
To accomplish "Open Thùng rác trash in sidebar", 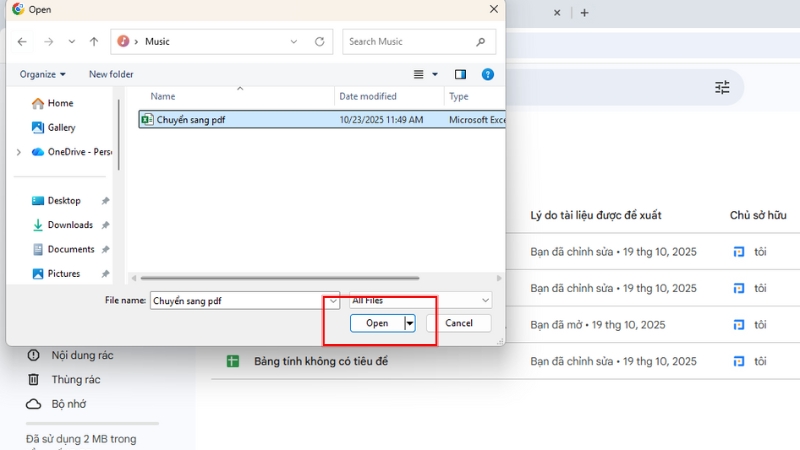I will tap(76, 379).
